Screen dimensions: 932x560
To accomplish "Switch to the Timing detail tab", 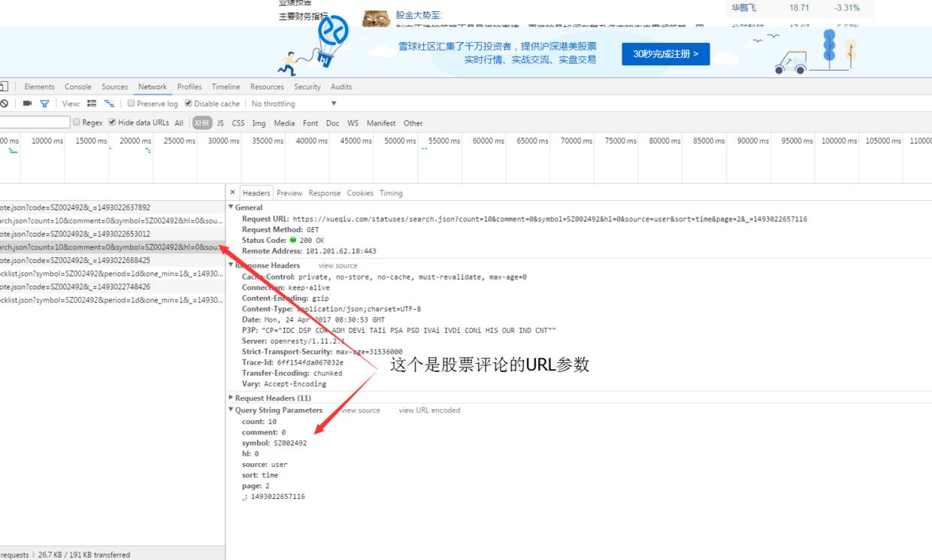I will pyautogui.click(x=391, y=193).
